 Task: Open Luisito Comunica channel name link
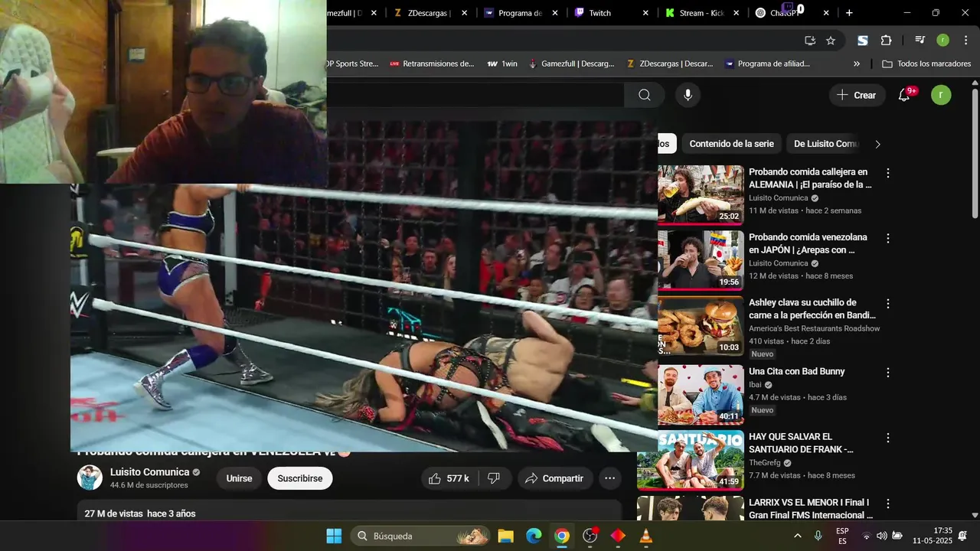tap(149, 472)
